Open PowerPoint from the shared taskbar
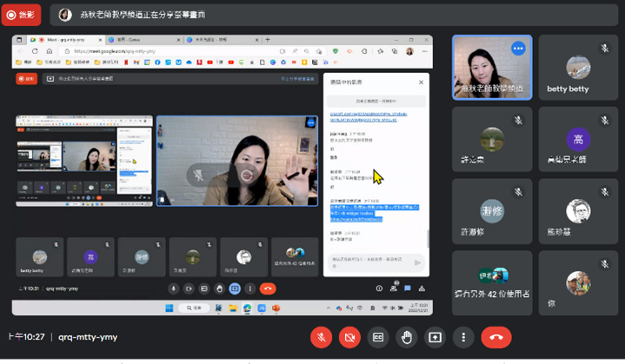This screenshot has width=625, height=364. 276,308
